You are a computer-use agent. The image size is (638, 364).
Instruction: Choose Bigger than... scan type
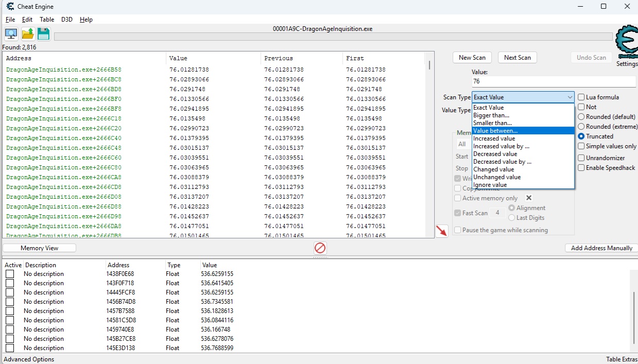click(523, 115)
